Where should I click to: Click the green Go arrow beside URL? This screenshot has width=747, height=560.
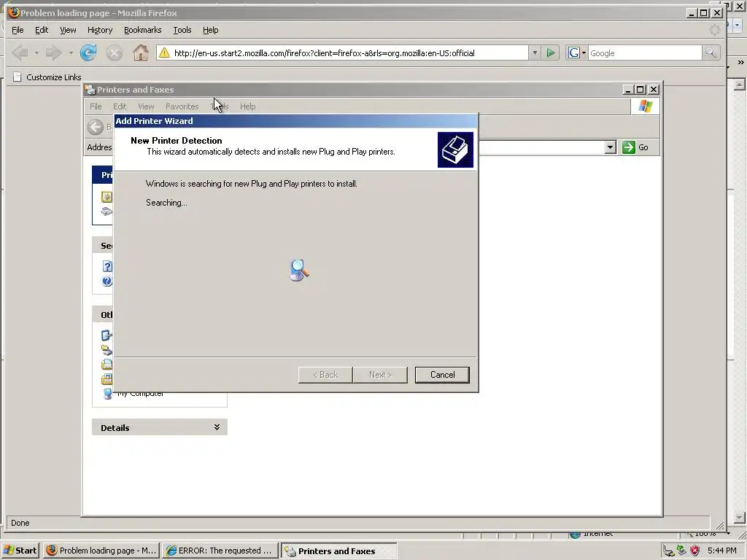pos(550,52)
